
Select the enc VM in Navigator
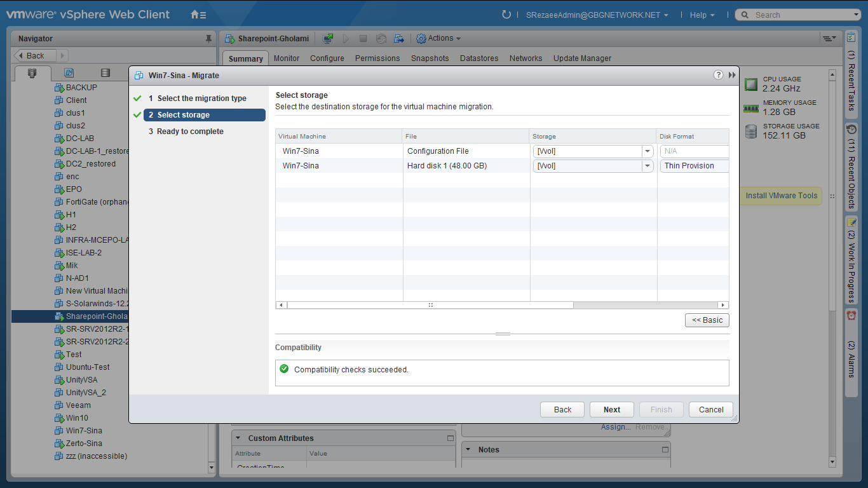tap(72, 177)
